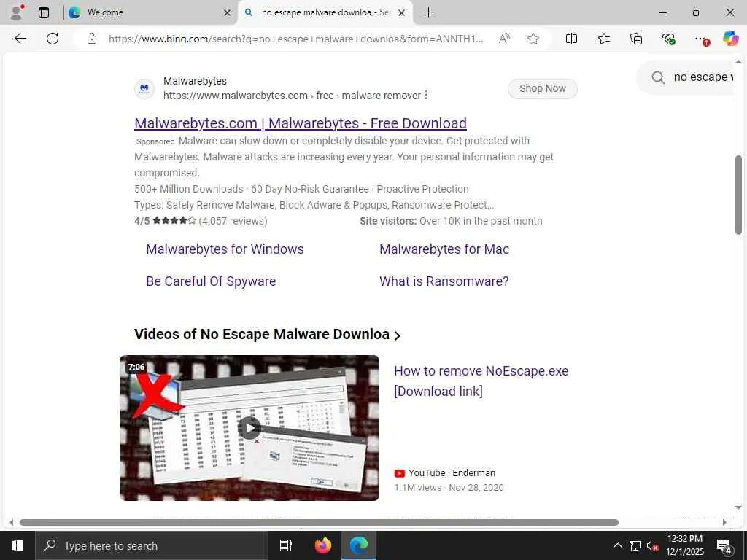The image size is (747, 560).
Task: Open taskbar clock showing 12:32 PM
Action: 685,545
